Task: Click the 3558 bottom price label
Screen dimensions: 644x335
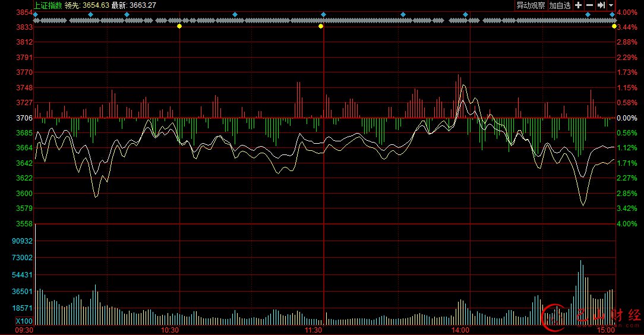Action: [x=24, y=224]
